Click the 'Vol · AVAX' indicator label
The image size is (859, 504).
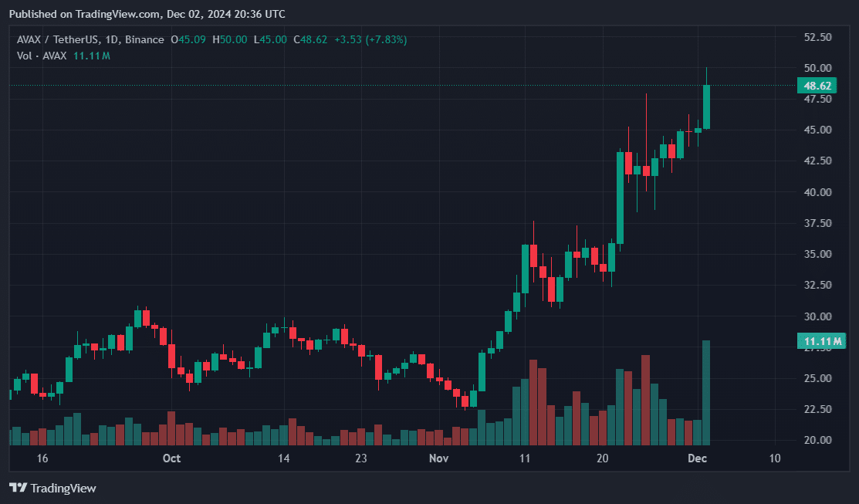[42, 56]
